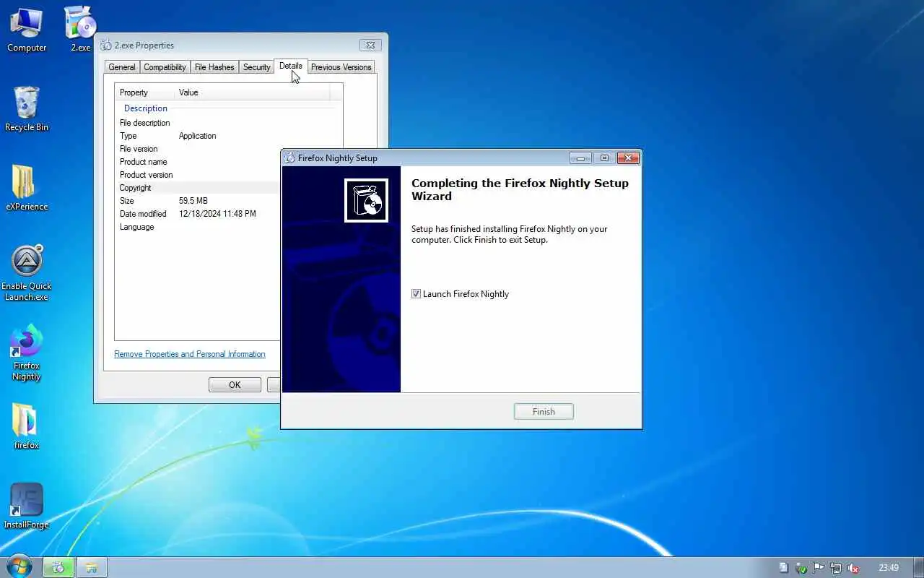Viewport: 924px width, 578px height.
Task: Open the Windows Start menu orb
Action: pos(19,566)
